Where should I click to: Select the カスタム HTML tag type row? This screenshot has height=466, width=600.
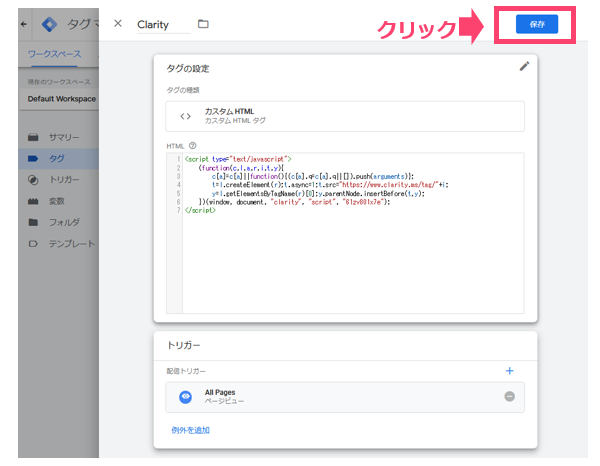point(345,116)
